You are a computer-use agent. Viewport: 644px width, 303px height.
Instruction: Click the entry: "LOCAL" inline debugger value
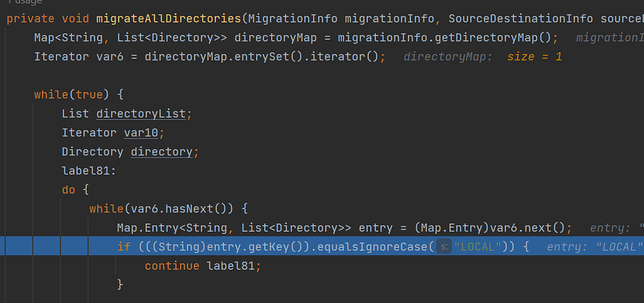point(595,247)
